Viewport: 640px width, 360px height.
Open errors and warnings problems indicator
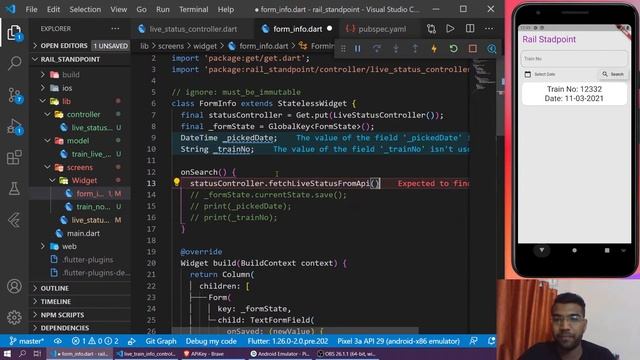click(95, 341)
